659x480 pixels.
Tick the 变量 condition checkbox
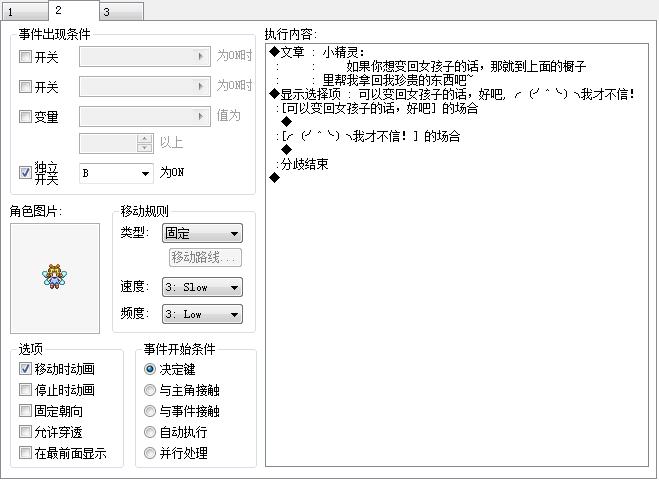(25, 116)
